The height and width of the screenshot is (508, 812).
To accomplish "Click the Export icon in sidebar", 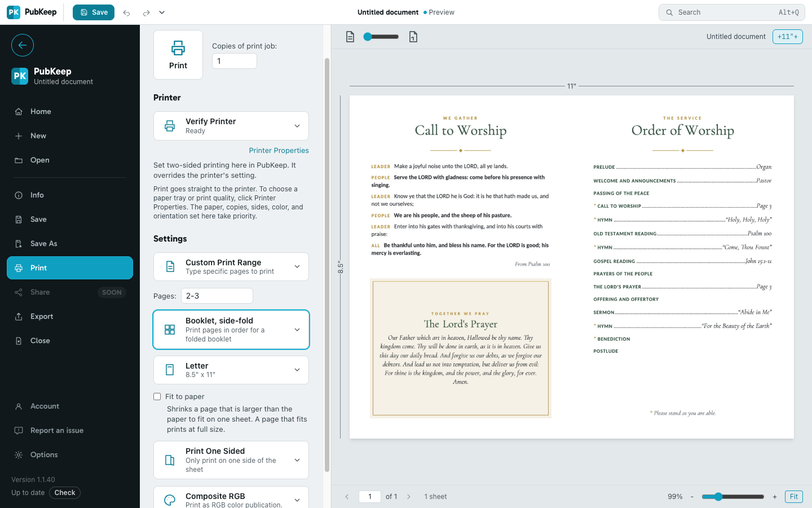I will (x=19, y=317).
